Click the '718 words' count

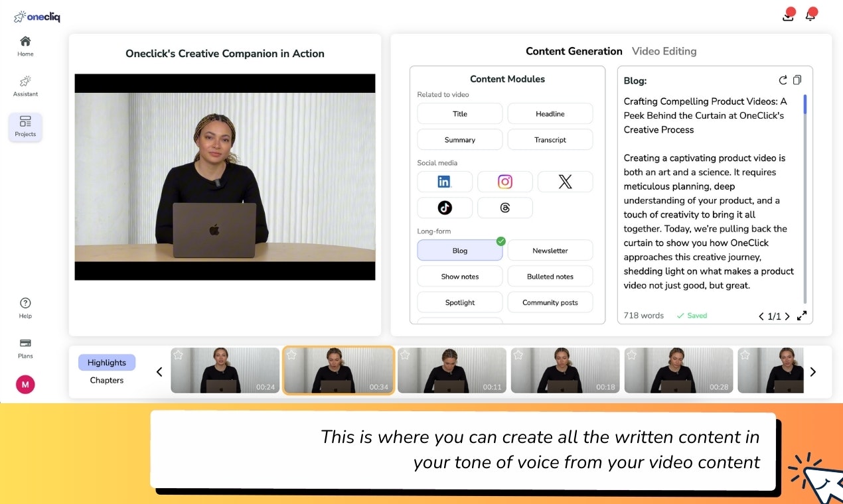[644, 316]
